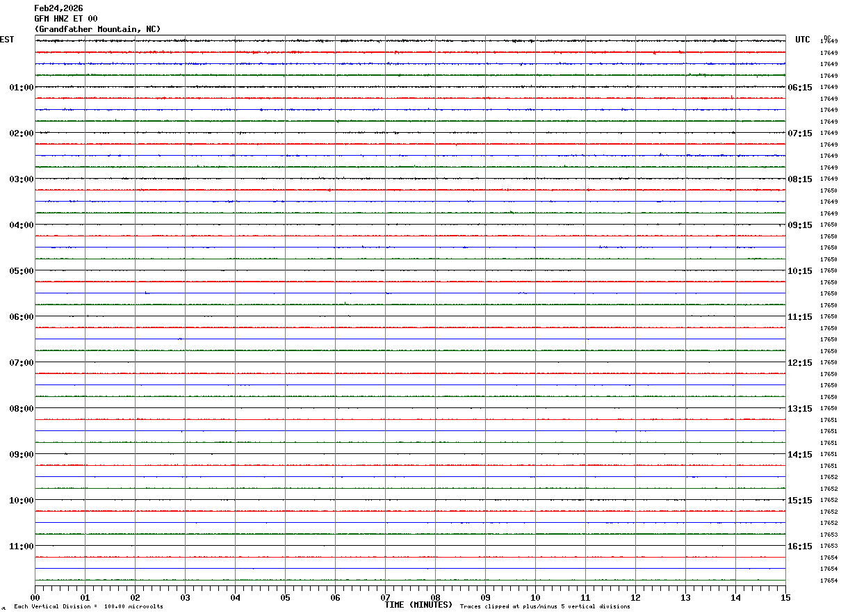Screen dimensions: 841x616
Task: Click the Each Vertical Division 100.00 microvolts note
Action: coord(88,606)
